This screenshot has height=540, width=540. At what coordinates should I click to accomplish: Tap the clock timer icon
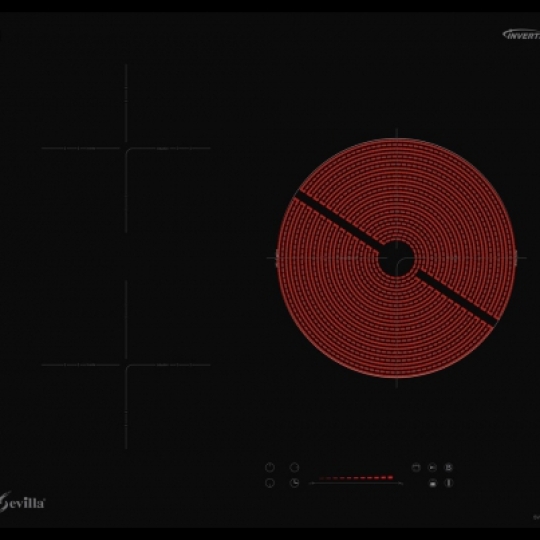pyautogui.click(x=294, y=483)
